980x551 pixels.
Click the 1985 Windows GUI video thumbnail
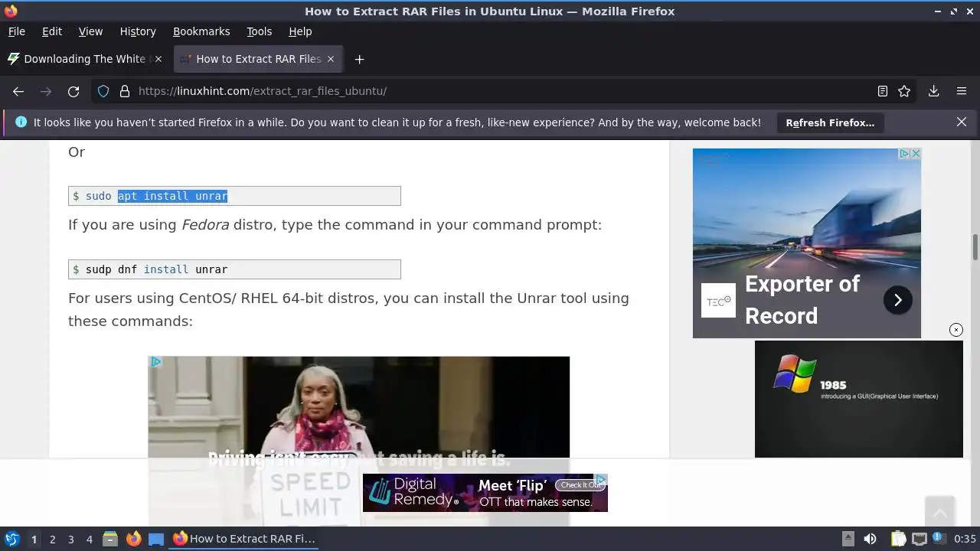(x=858, y=399)
